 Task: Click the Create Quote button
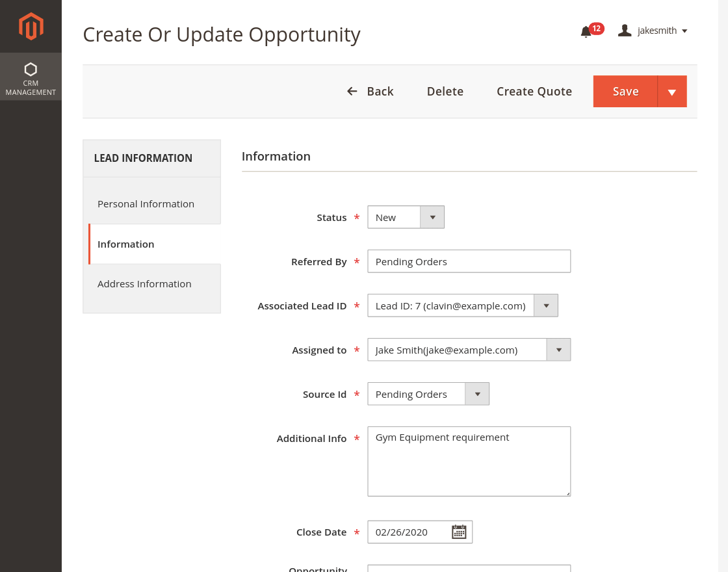point(534,91)
